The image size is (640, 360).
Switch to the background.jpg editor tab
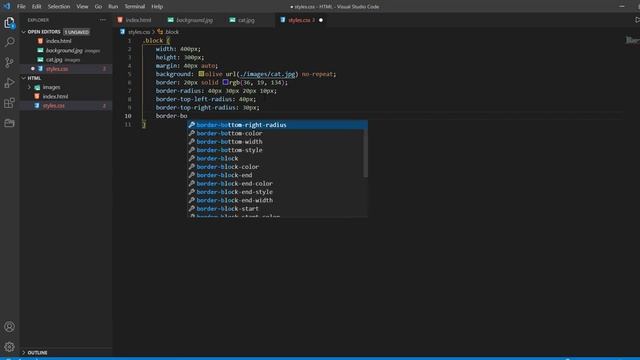[194, 20]
